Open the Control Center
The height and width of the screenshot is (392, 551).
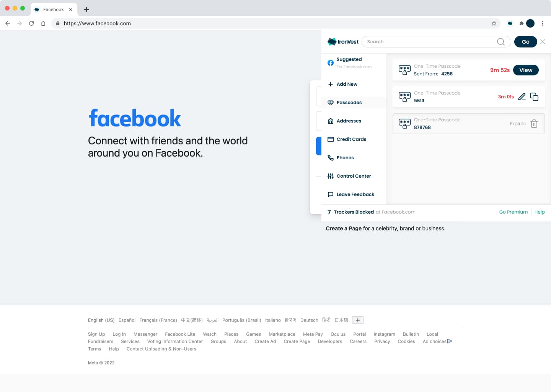354,176
